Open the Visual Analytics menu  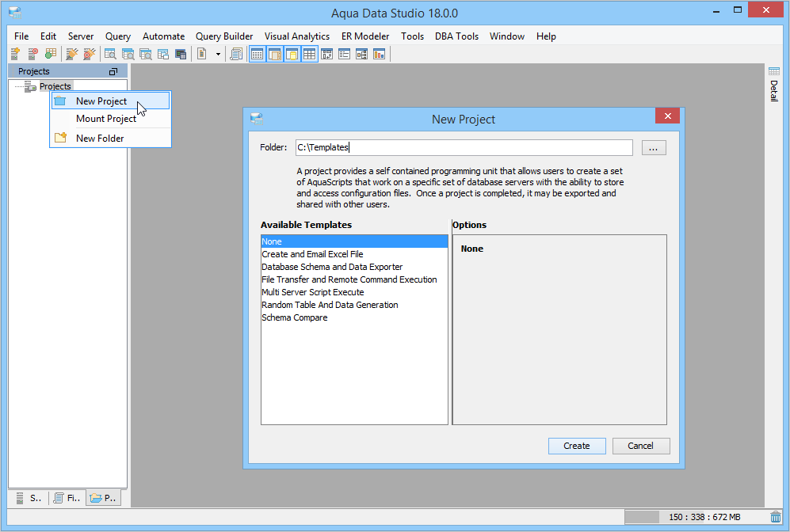pyautogui.click(x=297, y=36)
